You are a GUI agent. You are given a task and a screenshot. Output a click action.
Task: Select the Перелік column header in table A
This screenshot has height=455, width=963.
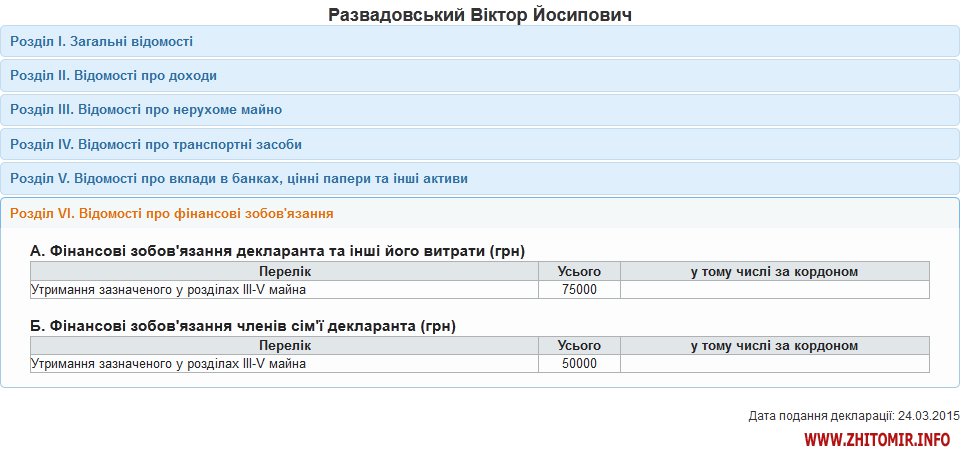click(284, 271)
